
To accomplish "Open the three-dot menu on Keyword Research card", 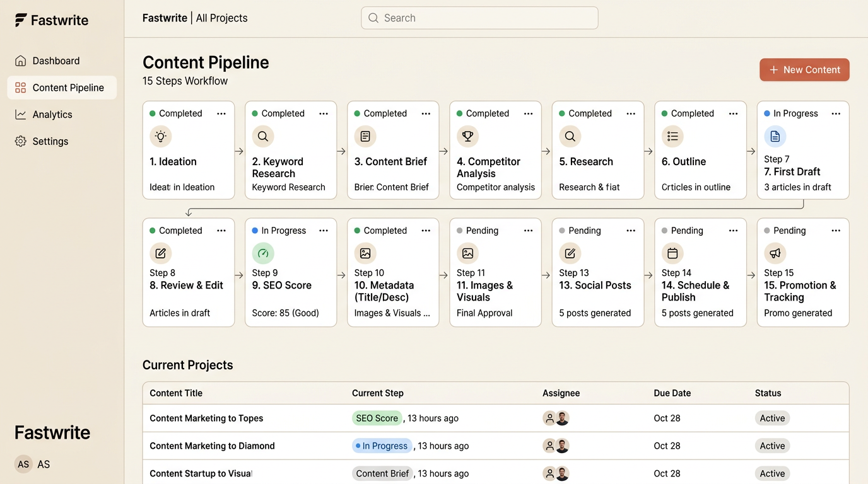I will click(324, 113).
